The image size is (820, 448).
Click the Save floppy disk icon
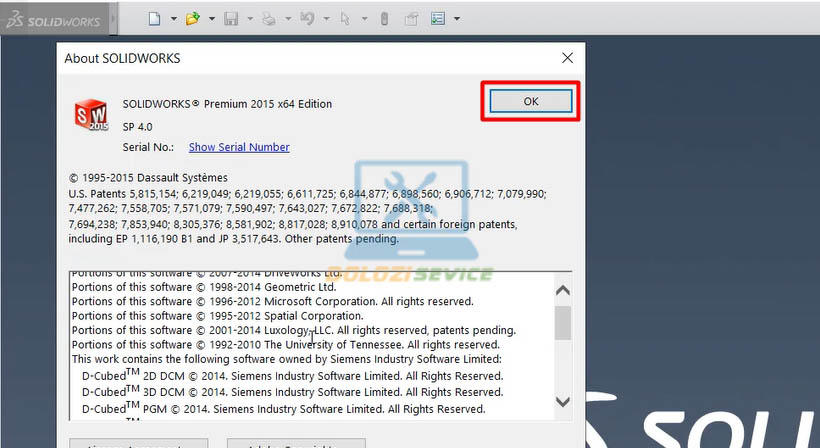(231, 19)
